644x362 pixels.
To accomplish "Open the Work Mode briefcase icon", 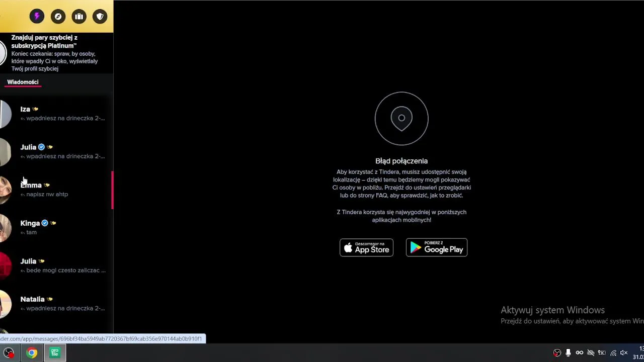I will tap(79, 17).
